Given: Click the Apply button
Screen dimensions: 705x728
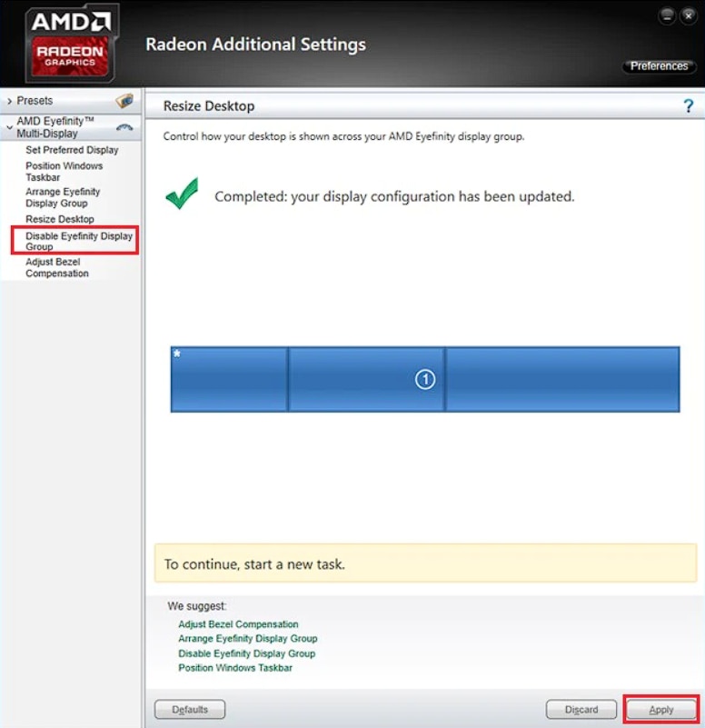Looking at the screenshot, I should pyautogui.click(x=660, y=710).
